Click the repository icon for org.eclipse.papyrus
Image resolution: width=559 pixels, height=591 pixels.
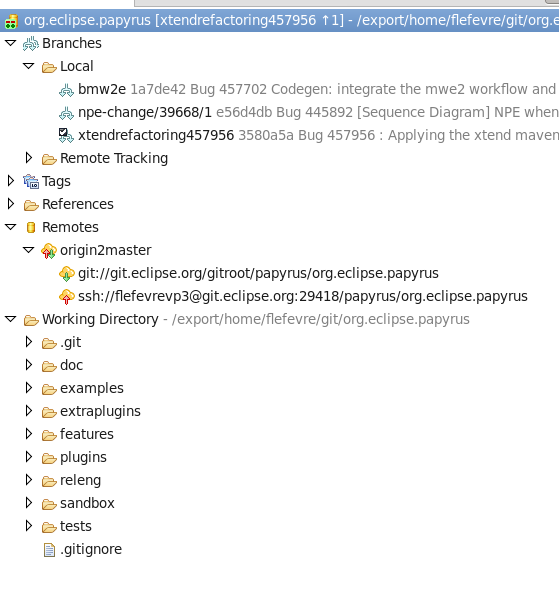click(11, 21)
